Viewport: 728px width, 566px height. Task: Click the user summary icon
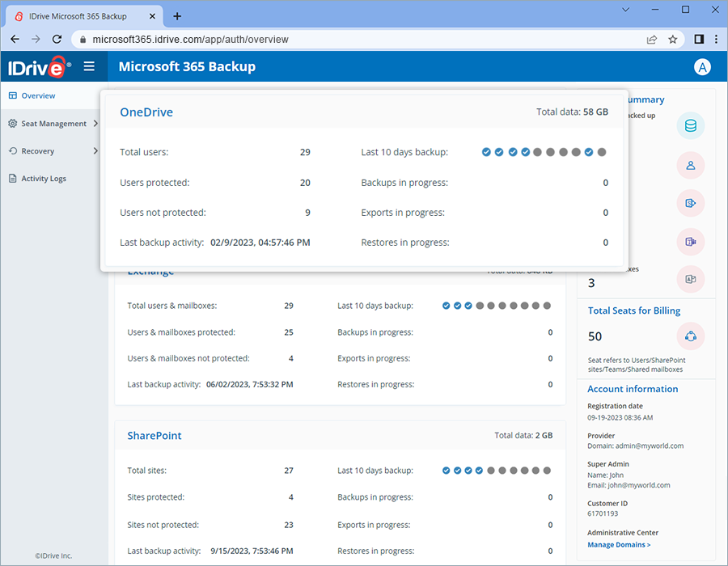pos(691,165)
